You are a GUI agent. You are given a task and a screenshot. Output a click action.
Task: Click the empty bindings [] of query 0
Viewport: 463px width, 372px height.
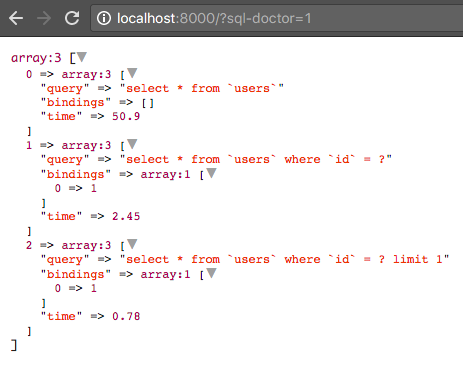tap(148, 103)
